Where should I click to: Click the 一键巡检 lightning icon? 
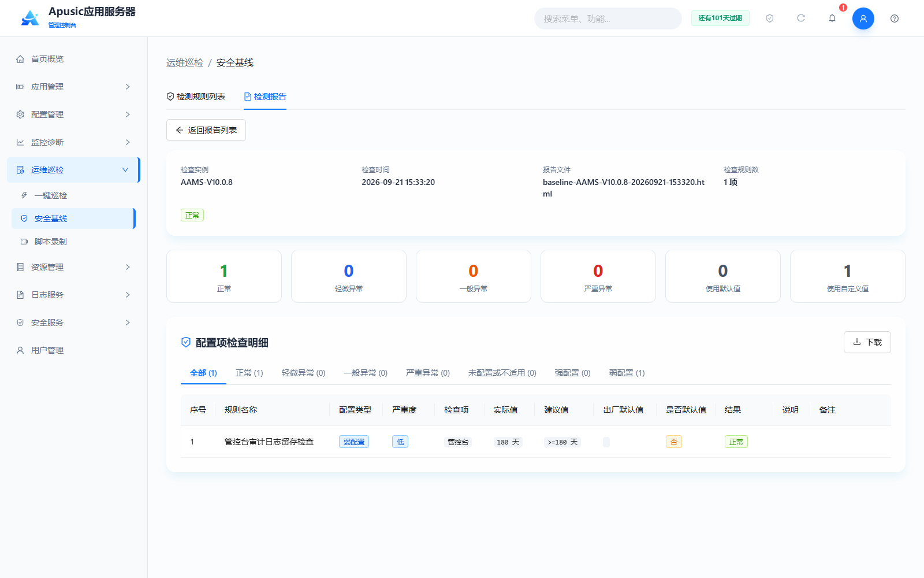(x=24, y=195)
